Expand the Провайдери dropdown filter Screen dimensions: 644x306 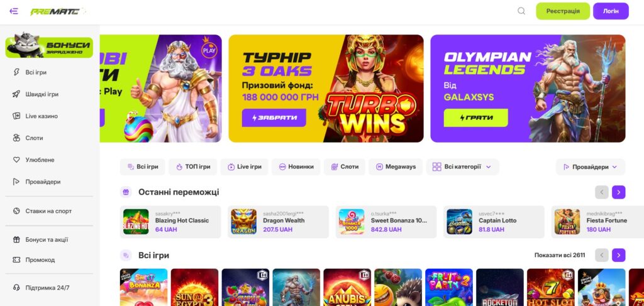[x=590, y=167]
